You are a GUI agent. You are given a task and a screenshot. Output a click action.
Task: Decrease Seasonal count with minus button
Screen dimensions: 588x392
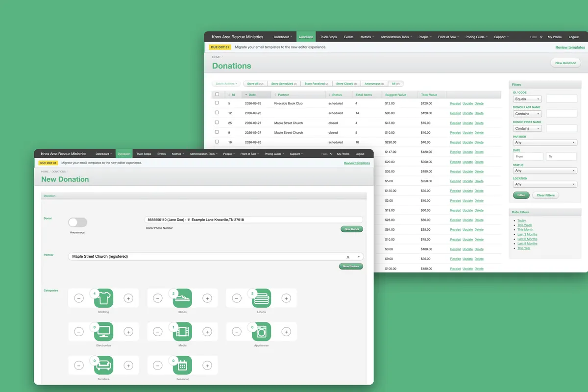[158, 366]
